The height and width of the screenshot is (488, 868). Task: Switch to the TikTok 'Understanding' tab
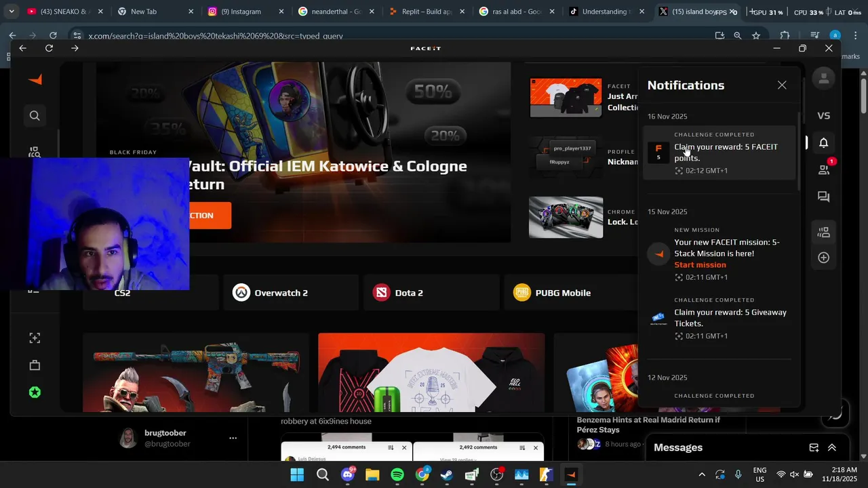[x=607, y=12]
